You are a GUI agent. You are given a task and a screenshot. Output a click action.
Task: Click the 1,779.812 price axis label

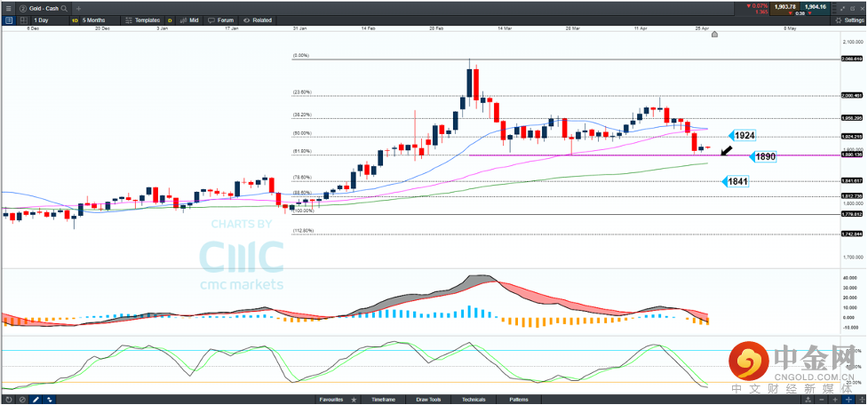(852, 214)
